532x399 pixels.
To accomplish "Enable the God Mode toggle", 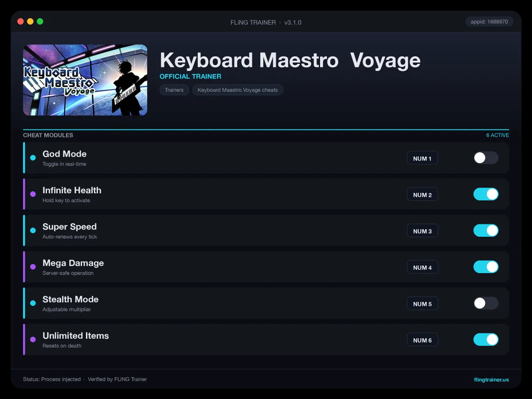I will [x=486, y=158].
